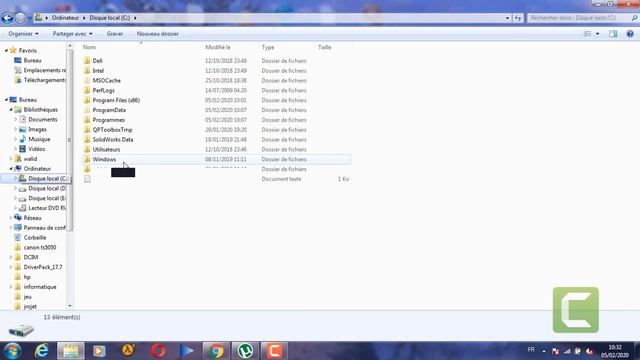The image size is (640, 360).
Task: Click Ordinateur in the address breadcrumb
Action: point(65,18)
